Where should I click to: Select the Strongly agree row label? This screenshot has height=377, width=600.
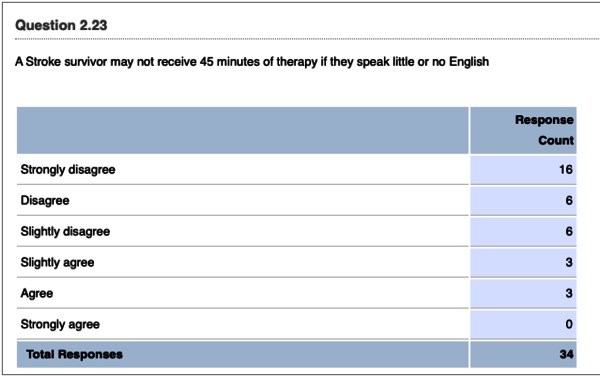60,325
